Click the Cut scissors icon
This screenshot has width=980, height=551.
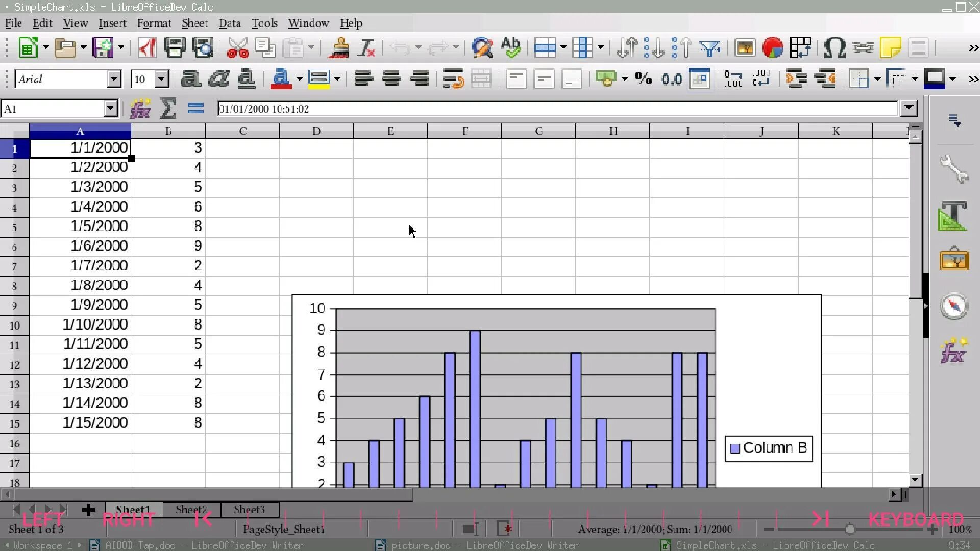[237, 48]
